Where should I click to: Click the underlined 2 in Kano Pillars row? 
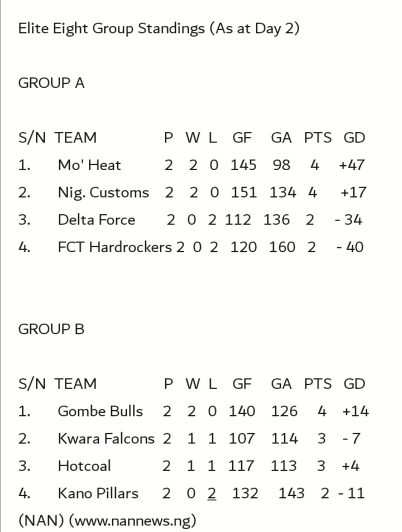(212, 493)
